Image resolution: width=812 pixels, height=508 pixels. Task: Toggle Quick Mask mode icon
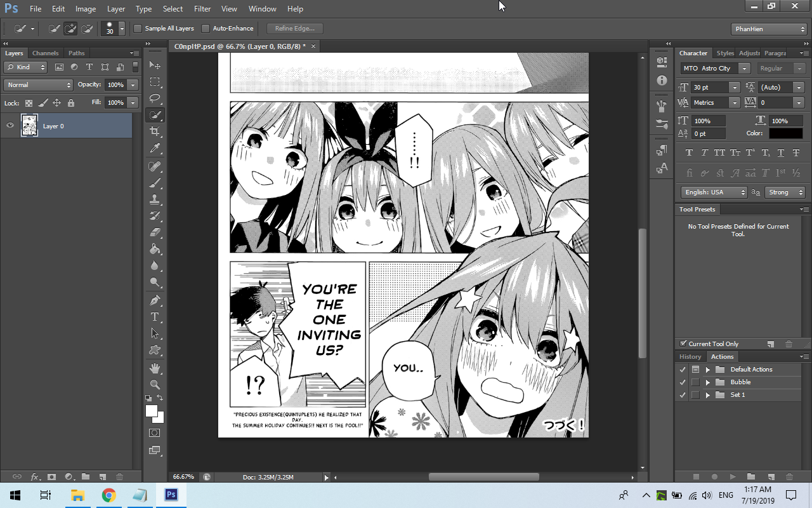pos(155,432)
